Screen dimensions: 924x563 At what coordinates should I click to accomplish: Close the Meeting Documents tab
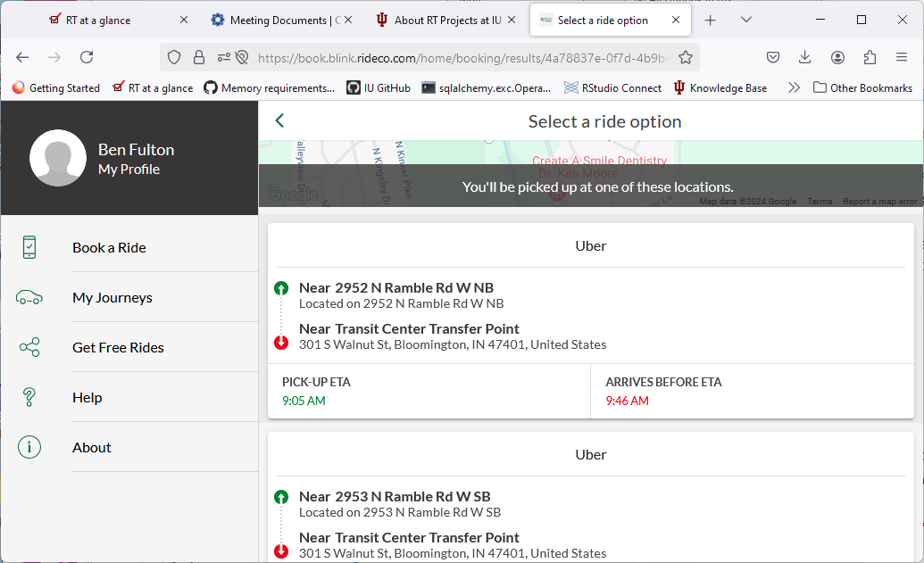pyautogui.click(x=348, y=20)
